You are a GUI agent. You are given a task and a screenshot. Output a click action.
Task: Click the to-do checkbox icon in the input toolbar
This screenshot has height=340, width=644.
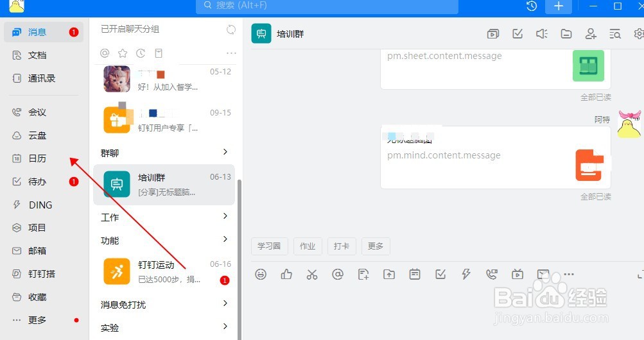pos(440,274)
